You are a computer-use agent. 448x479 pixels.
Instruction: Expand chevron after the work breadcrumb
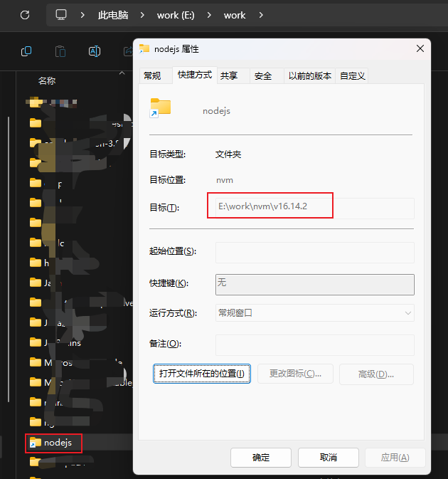261,15
